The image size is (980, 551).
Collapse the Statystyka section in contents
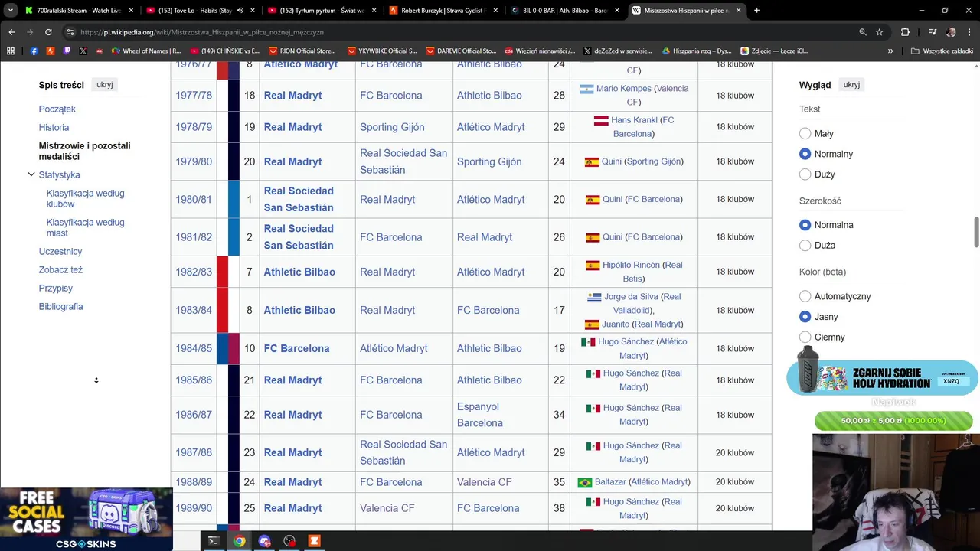tap(31, 174)
